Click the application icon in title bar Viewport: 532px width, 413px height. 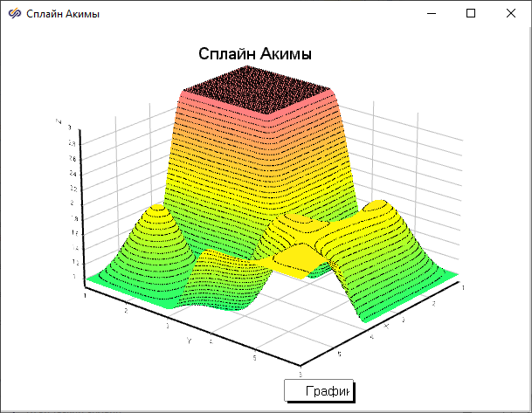click(14, 13)
